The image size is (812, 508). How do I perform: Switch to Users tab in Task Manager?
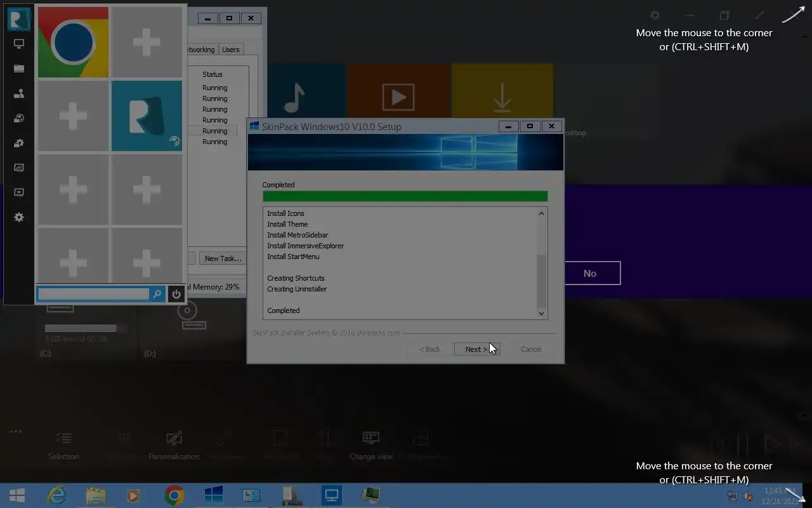click(231, 50)
